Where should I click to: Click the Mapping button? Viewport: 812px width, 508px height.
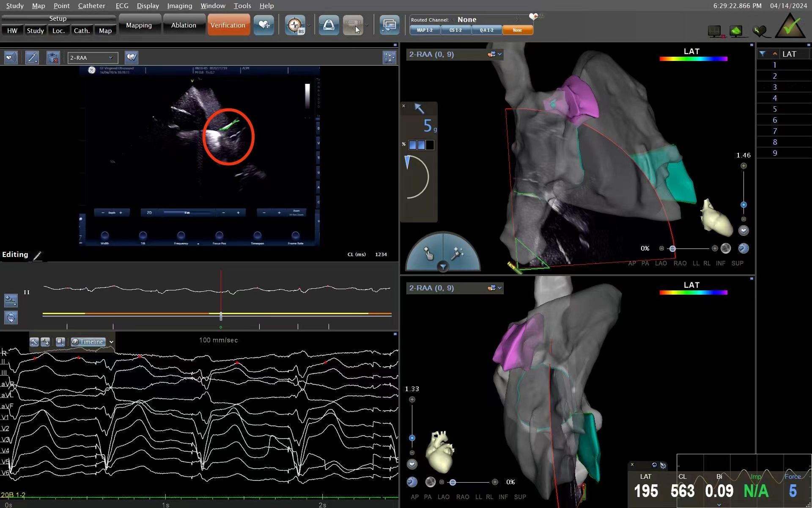(x=139, y=25)
